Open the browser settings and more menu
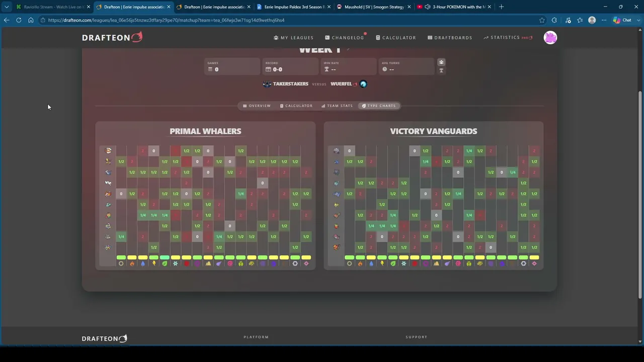This screenshot has width=644, height=362. click(x=604, y=20)
